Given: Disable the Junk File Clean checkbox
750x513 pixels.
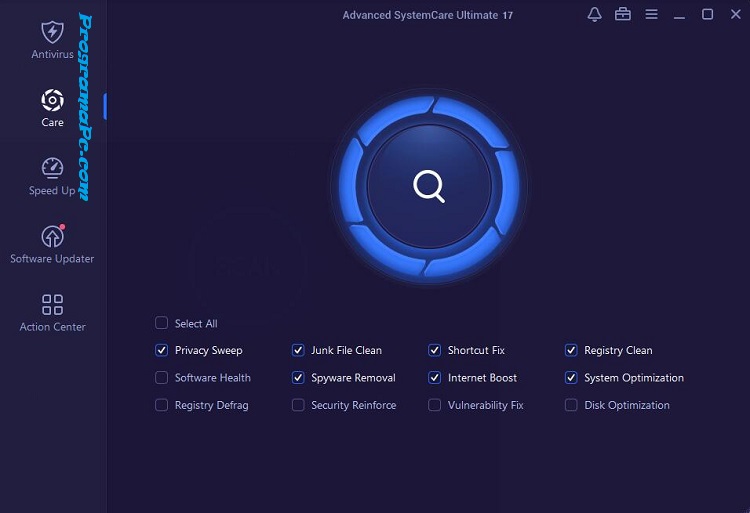Looking at the screenshot, I should pos(298,350).
